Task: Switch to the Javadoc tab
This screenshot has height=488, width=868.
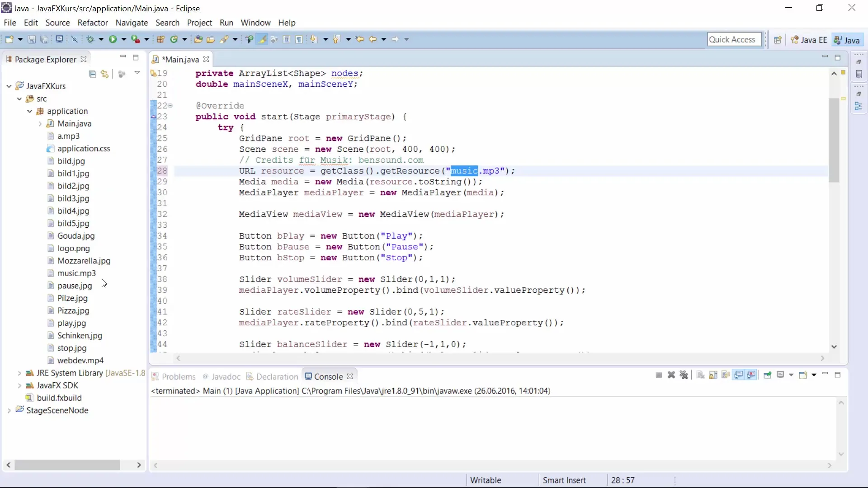Action: 222,376
